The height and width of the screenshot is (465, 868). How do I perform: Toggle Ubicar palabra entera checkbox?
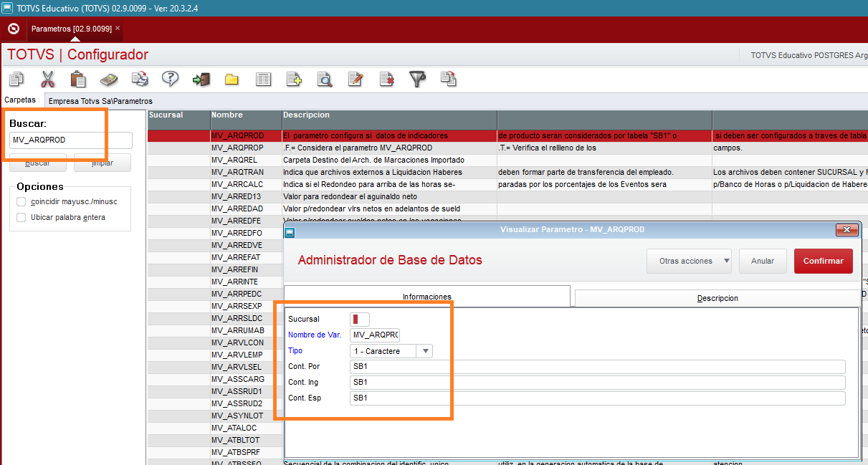(22, 217)
